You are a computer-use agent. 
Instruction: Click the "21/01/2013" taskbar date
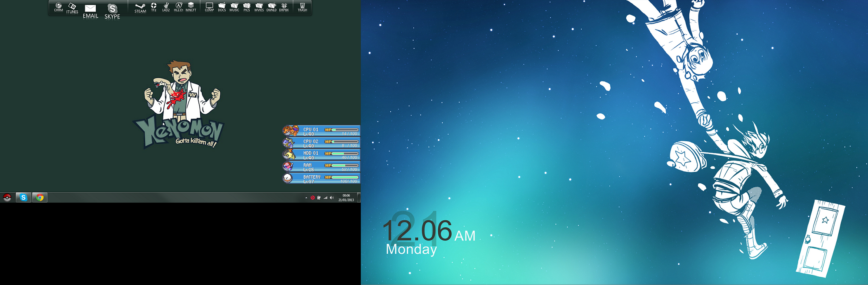point(346,200)
